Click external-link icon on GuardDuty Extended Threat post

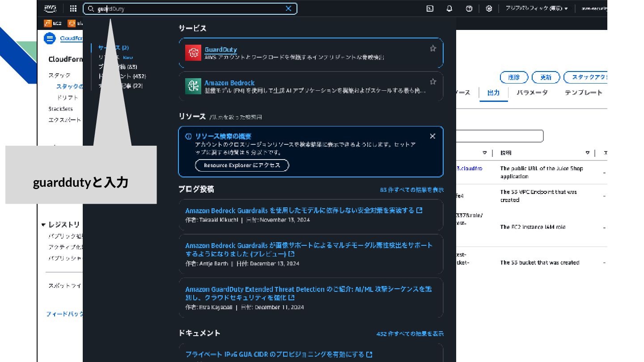coord(291,298)
